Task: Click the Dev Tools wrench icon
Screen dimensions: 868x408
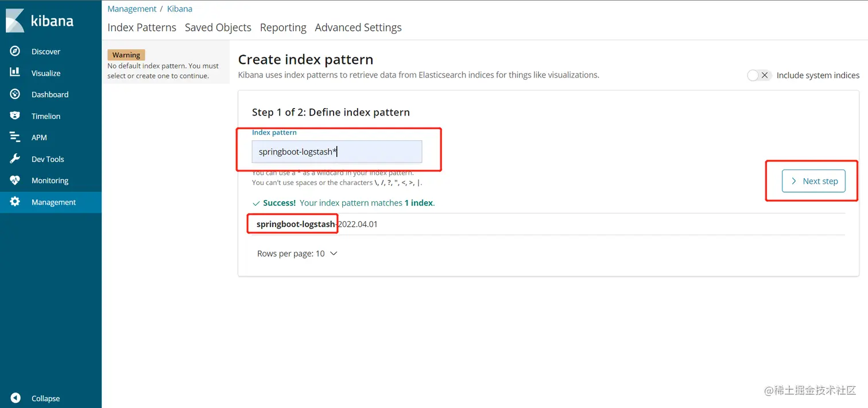Action: (x=15, y=159)
